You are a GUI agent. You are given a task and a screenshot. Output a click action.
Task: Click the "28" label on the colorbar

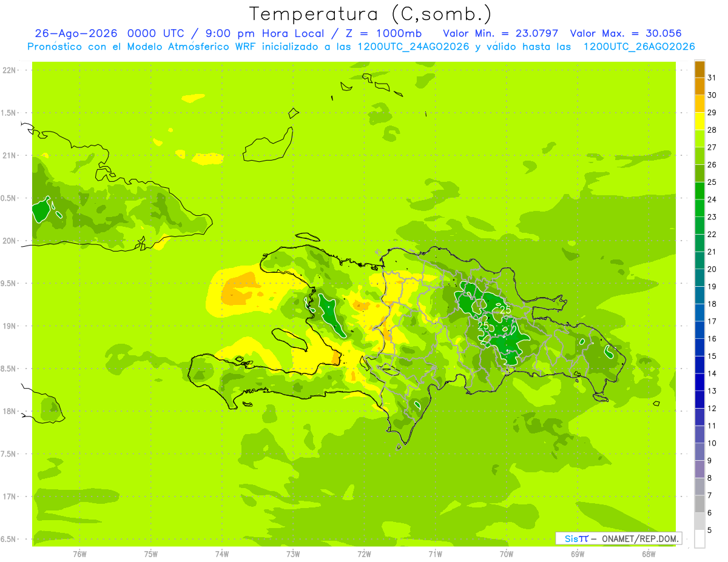(x=712, y=130)
